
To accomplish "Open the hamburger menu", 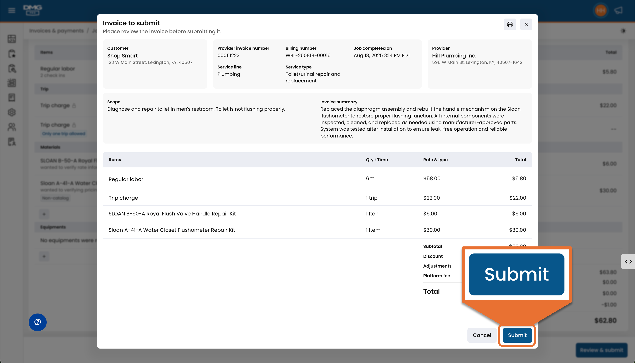I will tap(12, 10).
